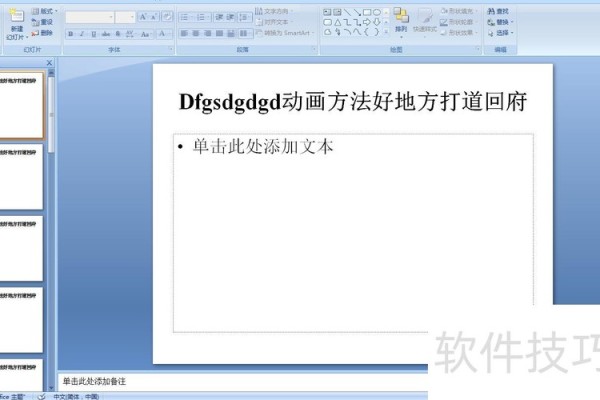Toggle Center text alignment

coord(196,34)
